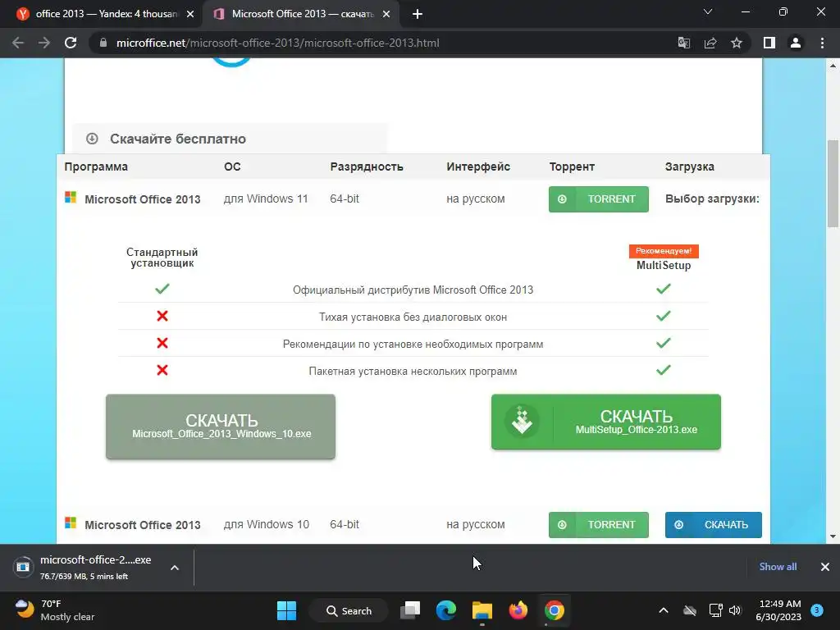Open File Explorer from taskbar
This screenshot has width=840, height=630.
[x=482, y=610]
